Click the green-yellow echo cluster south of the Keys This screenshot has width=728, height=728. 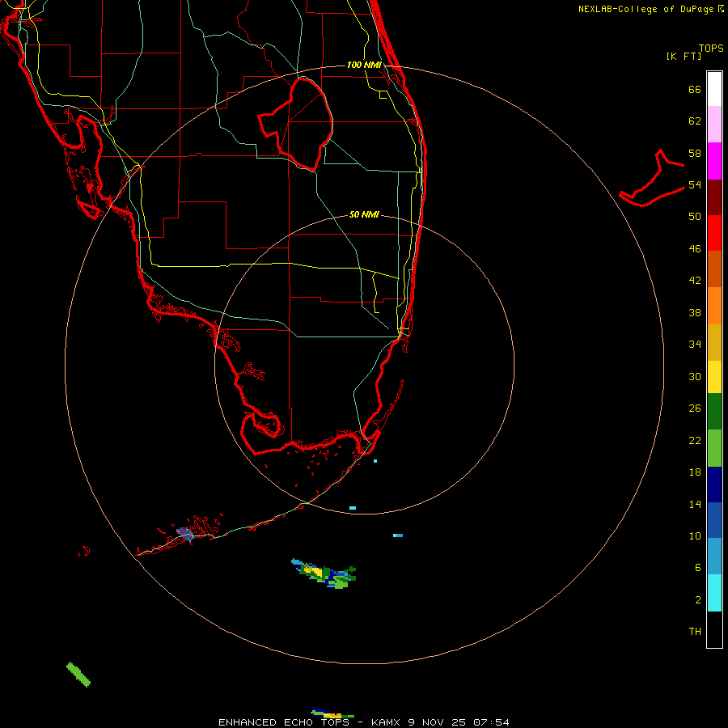coord(324,574)
